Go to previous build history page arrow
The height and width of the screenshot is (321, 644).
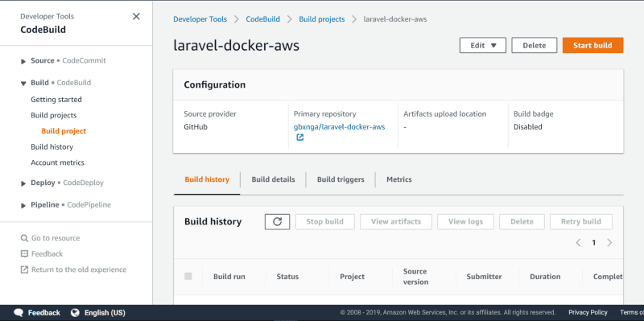pyautogui.click(x=578, y=243)
